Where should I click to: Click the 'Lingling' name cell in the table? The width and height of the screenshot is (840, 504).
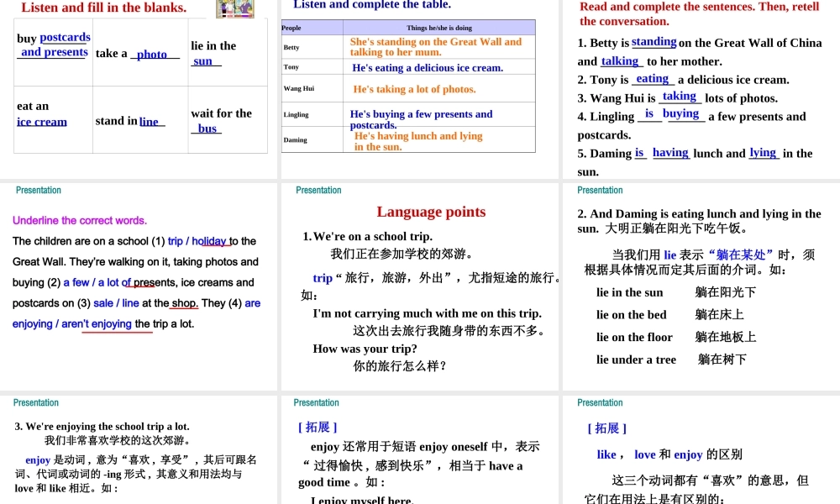tap(312, 114)
